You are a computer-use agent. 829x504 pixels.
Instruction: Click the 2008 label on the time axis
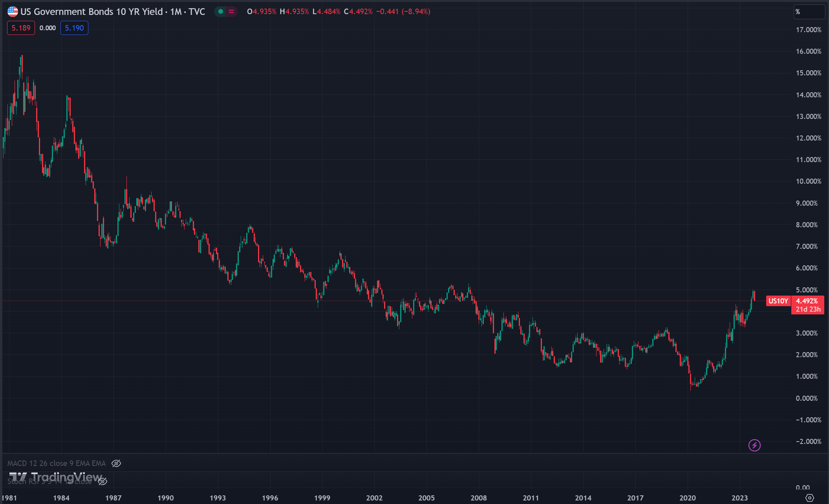pyautogui.click(x=478, y=498)
